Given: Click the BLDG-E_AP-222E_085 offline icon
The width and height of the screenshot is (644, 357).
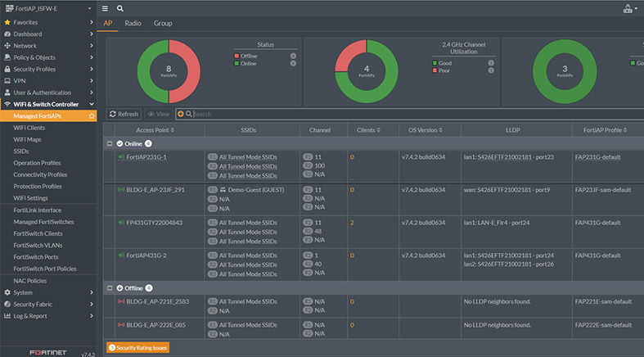Looking at the screenshot, I should [x=121, y=325].
